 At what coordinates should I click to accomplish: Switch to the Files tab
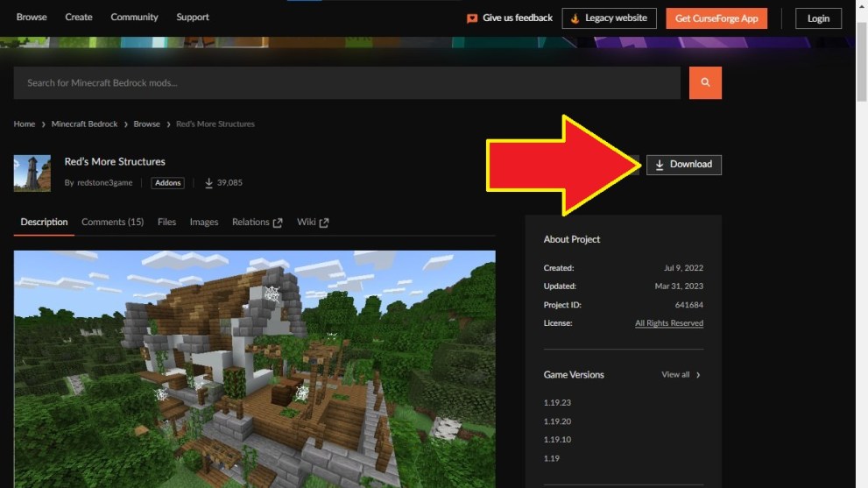[x=166, y=223]
